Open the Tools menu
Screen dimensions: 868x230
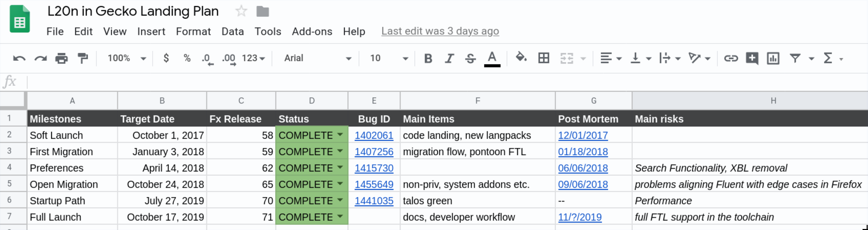click(268, 31)
